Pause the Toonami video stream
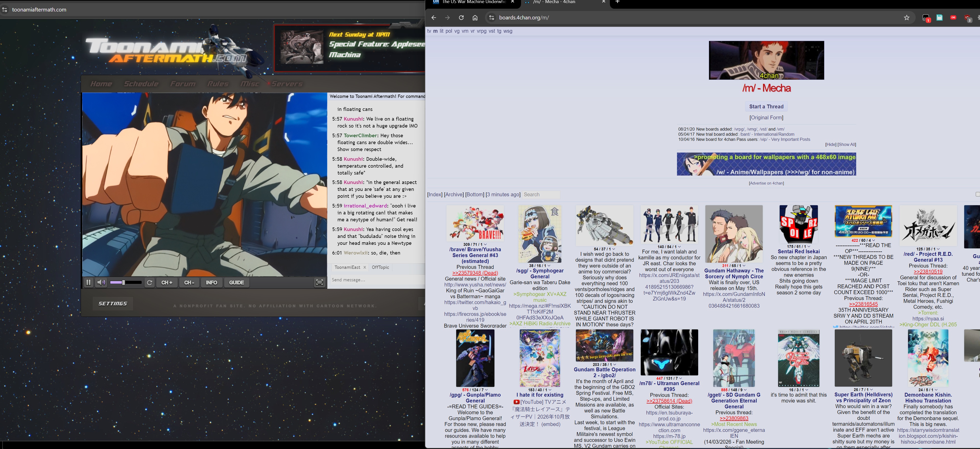Screen dimensions: 980x449 point(88,283)
